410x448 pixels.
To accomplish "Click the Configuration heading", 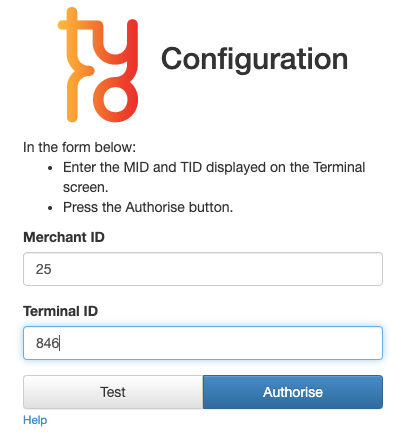I will tap(255, 59).
